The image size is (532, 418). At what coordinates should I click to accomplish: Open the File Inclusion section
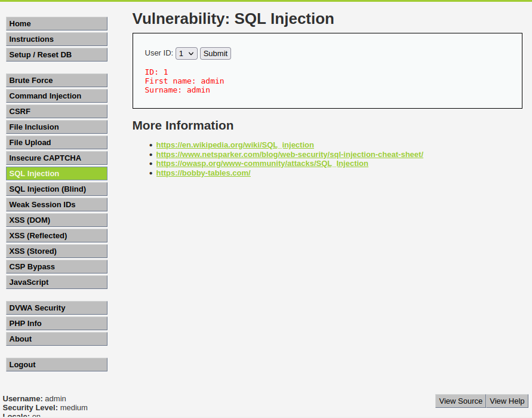56,127
